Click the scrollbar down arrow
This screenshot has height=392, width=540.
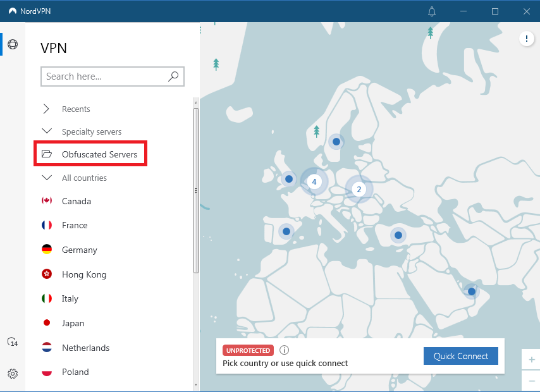pos(196,384)
